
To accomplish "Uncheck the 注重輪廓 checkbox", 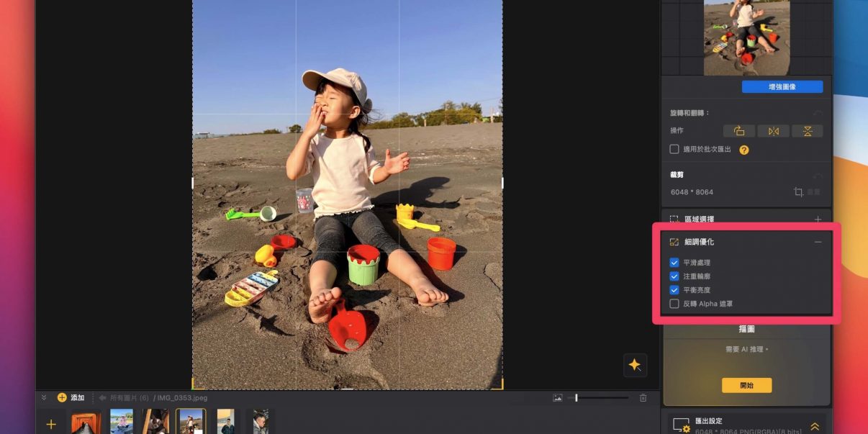I will 674,276.
